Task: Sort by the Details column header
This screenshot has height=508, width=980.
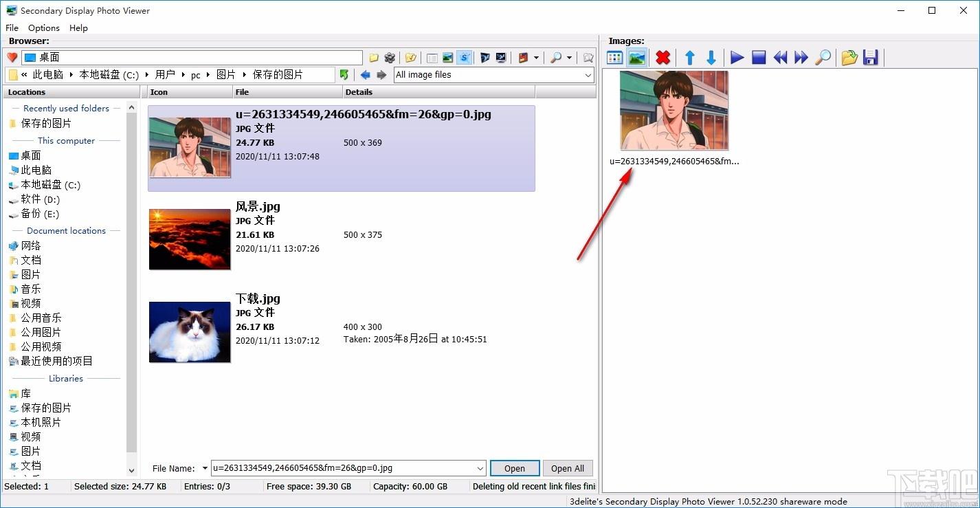Action: coord(438,92)
